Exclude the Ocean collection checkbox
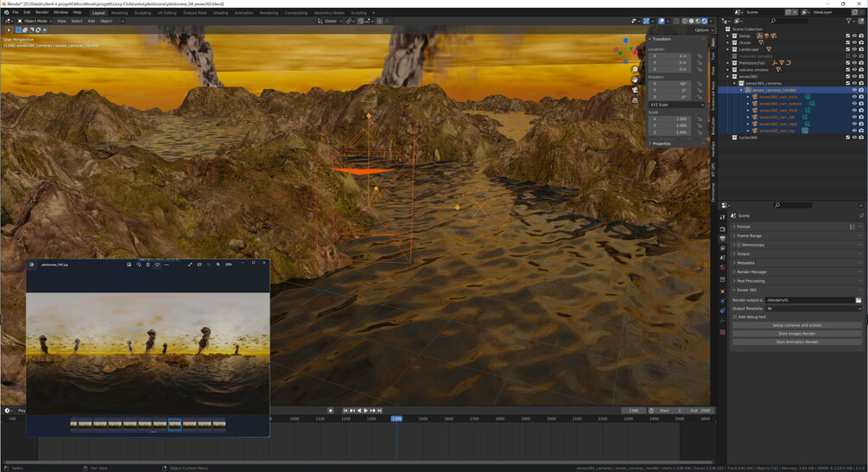 [847, 42]
